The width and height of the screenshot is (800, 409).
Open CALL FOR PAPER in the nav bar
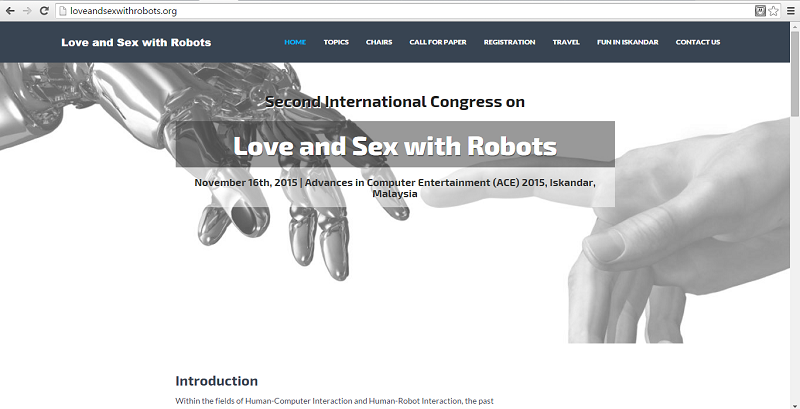pyautogui.click(x=438, y=42)
